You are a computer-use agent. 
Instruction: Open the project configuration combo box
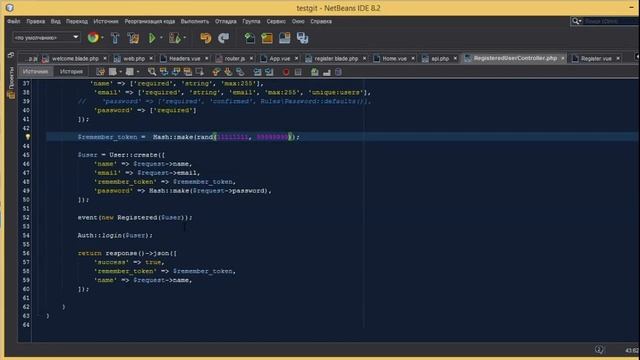[x=46, y=38]
